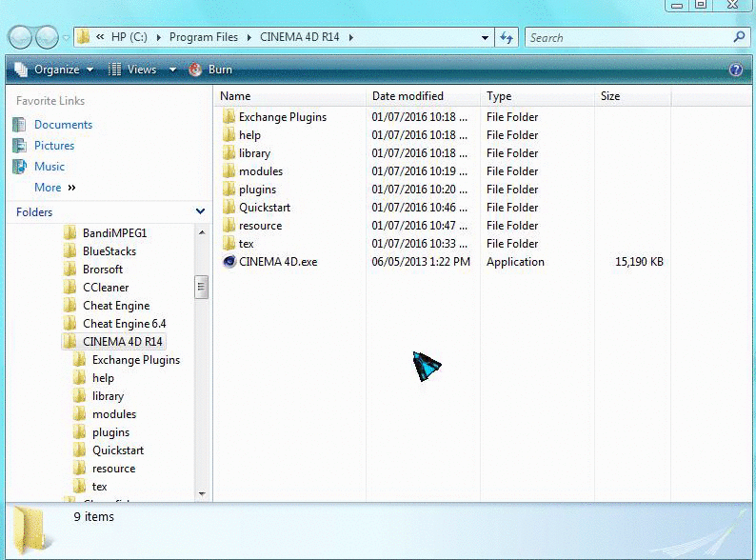Click the CINEMA 4D.exe application icon
The width and height of the screenshot is (756, 560).
[229, 262]
